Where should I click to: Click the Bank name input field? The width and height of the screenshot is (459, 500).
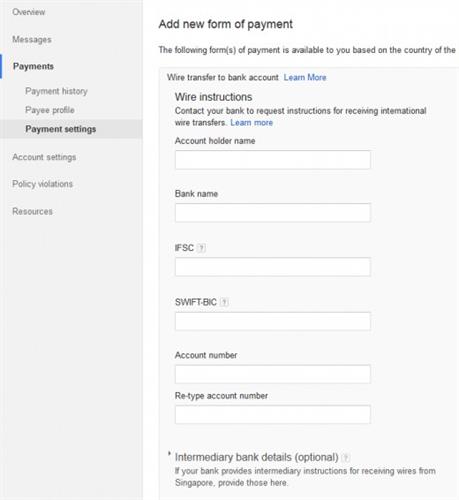[x=273, y=213]
